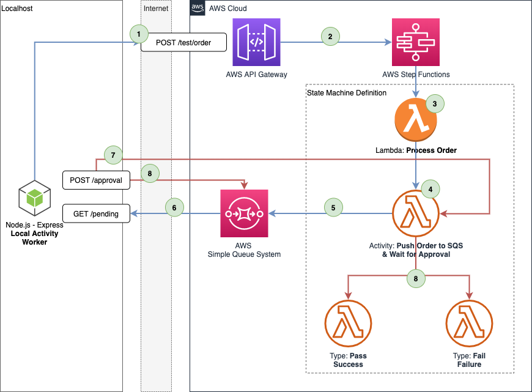Select the AWS Step Functions icon
532x392 pixels.
point(416,42)
